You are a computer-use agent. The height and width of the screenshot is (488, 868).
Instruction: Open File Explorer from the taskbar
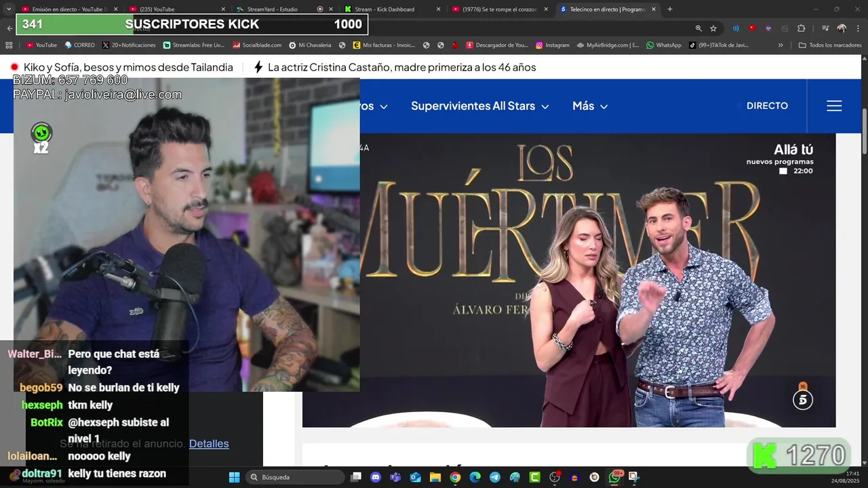(435, 477)
